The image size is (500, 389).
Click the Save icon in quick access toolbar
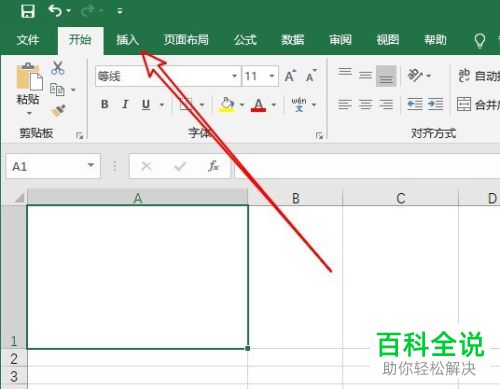(28, 11)
